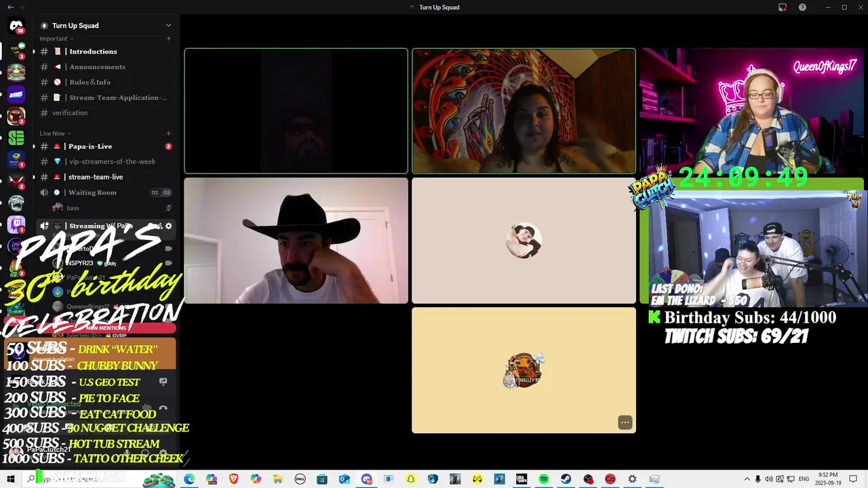Switch the ENG input language
This screenshot has height=488, width=868.
pyautogui.click(x=804, y=479)
